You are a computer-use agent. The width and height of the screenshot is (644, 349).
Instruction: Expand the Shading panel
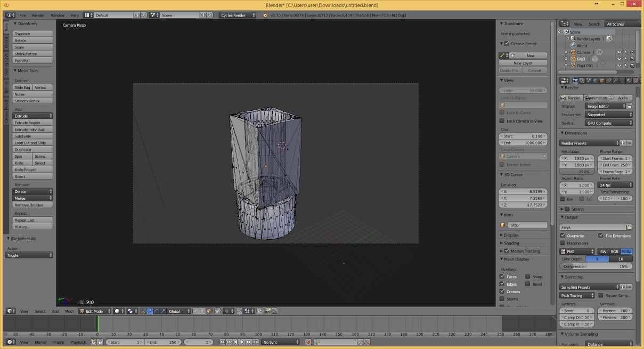pyautogui.click(x=511, y=243)
